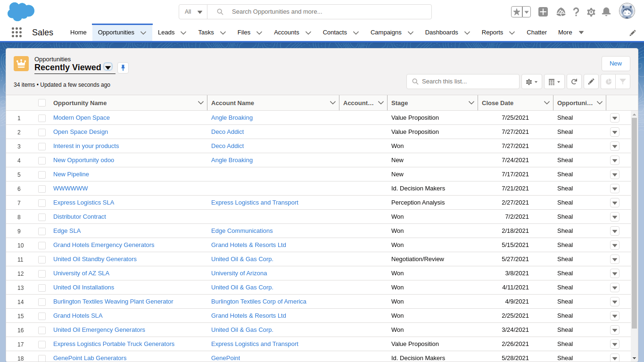
Task: Open the Edge Communications account link
Action: (242, 231)
